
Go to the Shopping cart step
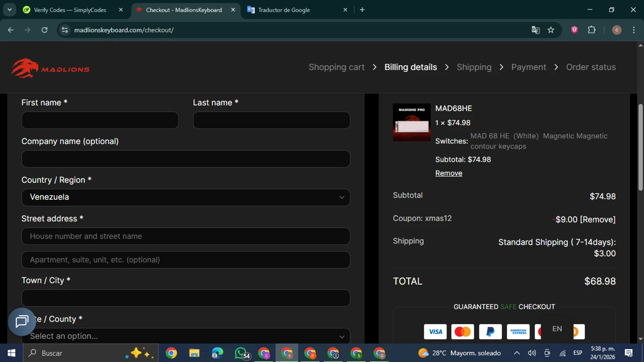[x=337, y=67]
